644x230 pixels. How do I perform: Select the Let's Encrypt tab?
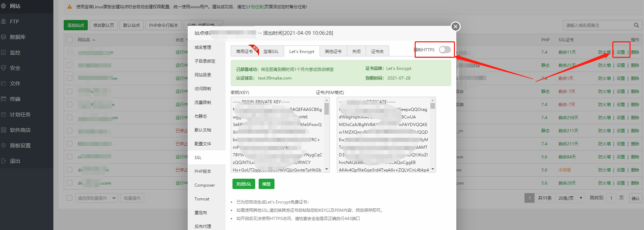pos(302,51)
